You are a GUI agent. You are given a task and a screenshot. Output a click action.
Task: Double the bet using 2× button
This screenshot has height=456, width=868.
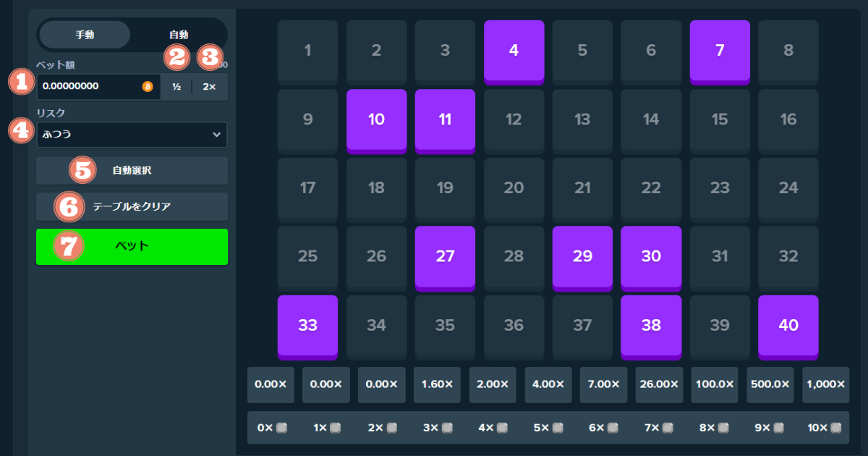(209, 87)
